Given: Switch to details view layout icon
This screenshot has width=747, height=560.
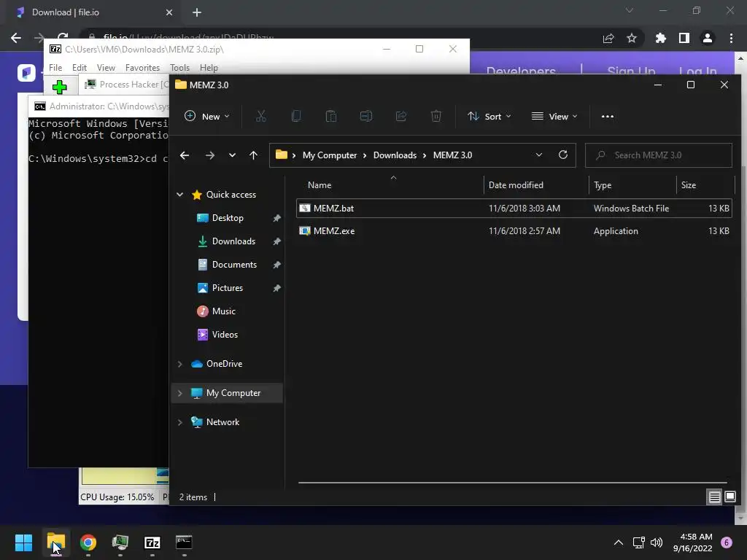Looking at the screenshot, I should tap(715, 497).
